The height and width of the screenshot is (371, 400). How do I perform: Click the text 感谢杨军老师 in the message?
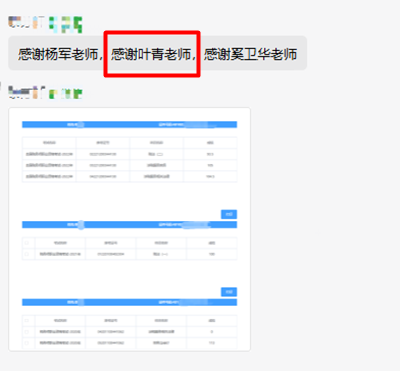point(58,54)
